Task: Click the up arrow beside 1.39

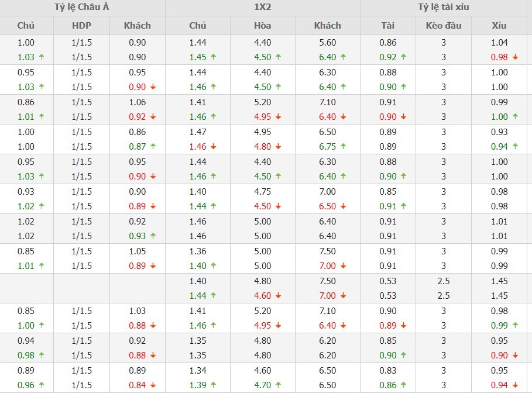Action: tap(213, 385)
